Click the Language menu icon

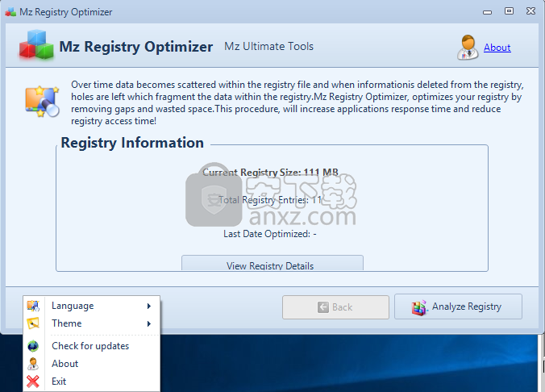pos(33,306)
